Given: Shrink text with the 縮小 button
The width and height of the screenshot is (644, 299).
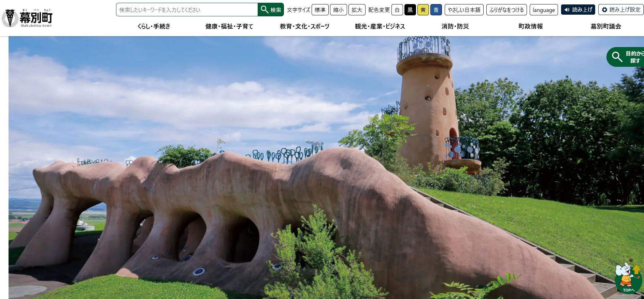Looking at the screenshot, I should [x=339, y=10].
